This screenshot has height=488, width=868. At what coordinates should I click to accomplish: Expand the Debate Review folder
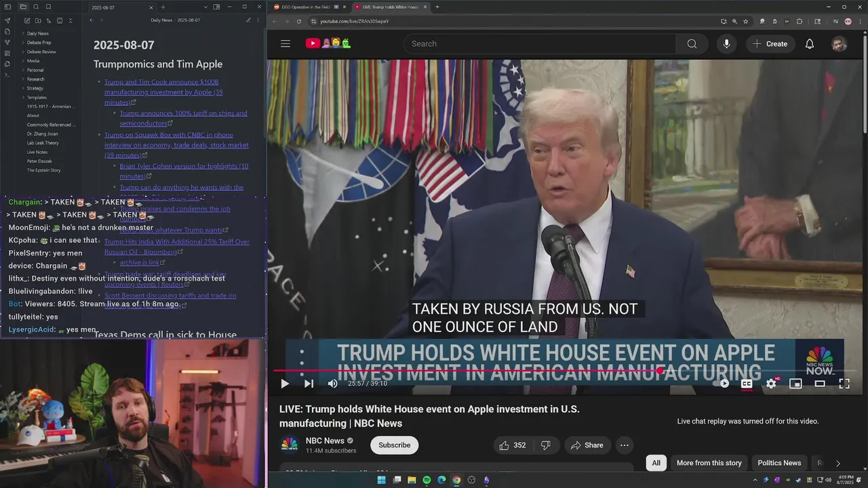pyautogui.click(x=41, y=52)
